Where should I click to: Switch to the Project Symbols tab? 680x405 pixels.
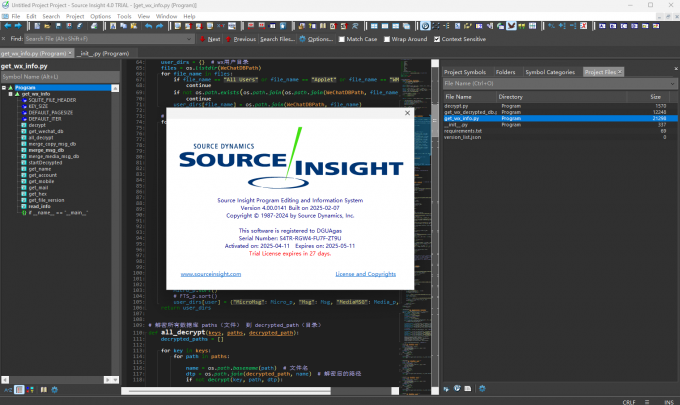pos(465,72)
